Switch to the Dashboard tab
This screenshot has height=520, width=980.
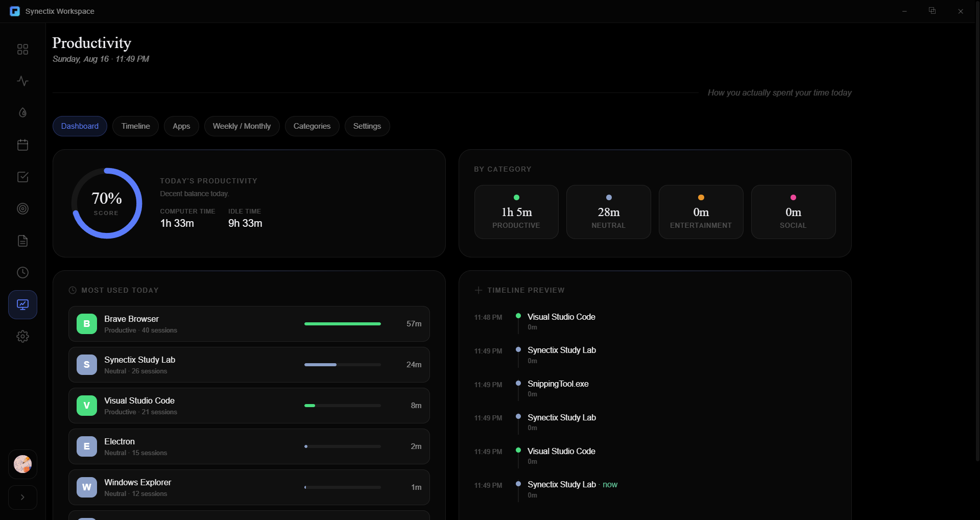click(80, 126)
